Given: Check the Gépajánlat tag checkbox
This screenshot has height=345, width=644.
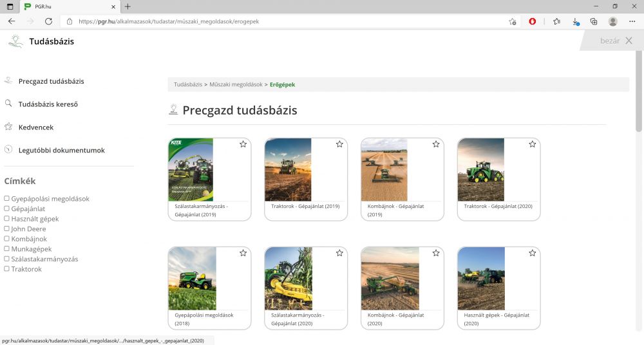Looking at the screenshot, I should click(6, 209).
